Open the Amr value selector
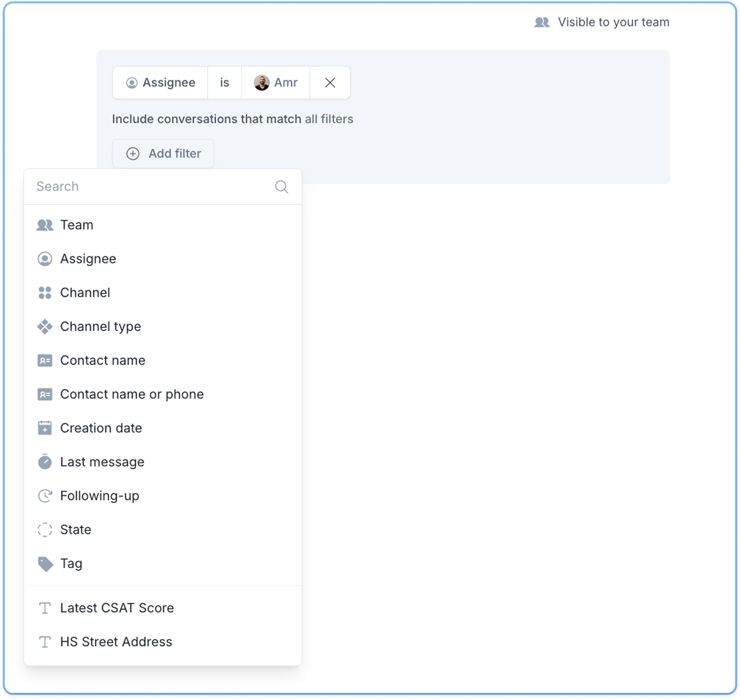The image size is (741, 700). click(x=276, y=83)
